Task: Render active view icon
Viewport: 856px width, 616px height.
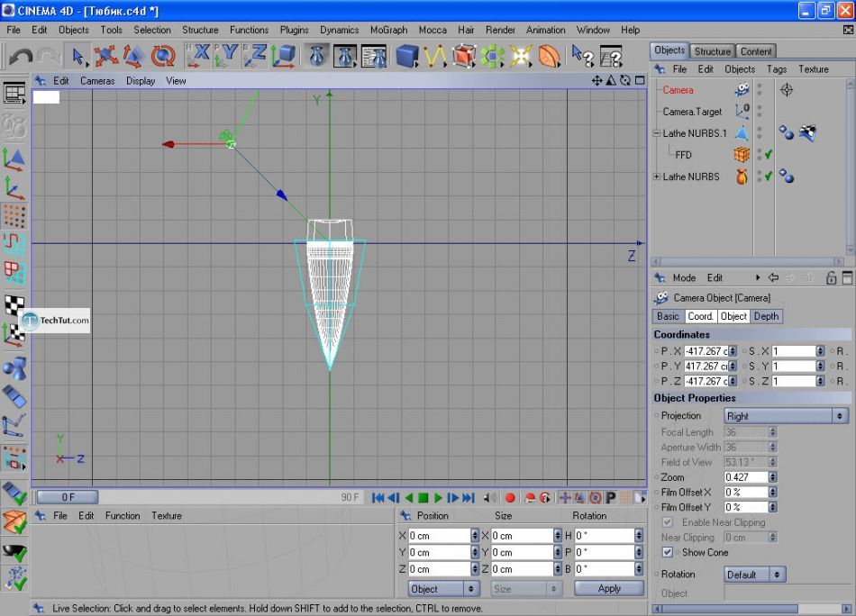Action: pos(316,56)
